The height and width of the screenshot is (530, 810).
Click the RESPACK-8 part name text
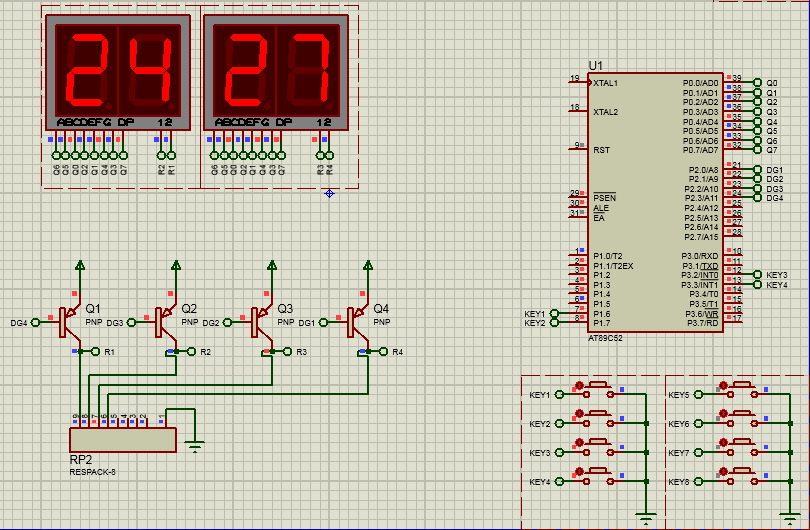click(92, 472)
